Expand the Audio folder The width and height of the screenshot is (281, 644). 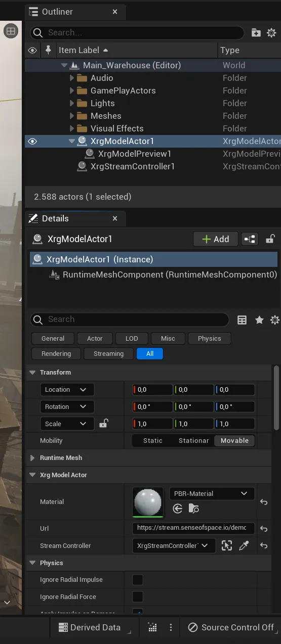click(x=71, y=78)
